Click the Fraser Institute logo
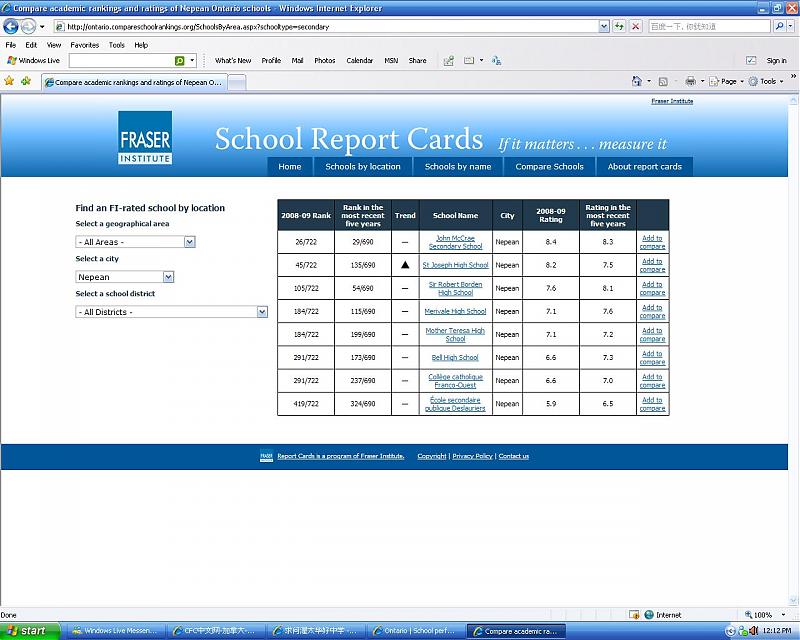The height and width of the screenshot is (640, 800). pos(145,138)
